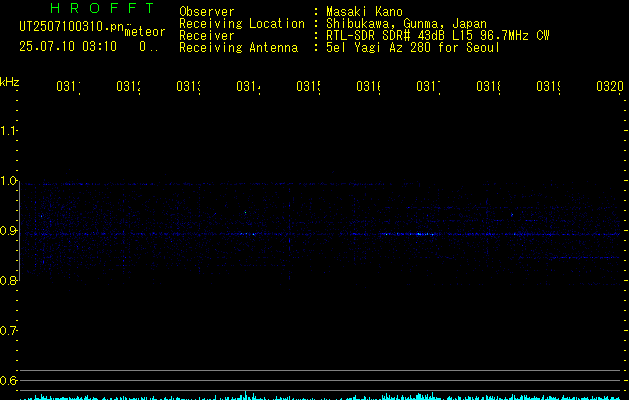Click the 0.6 frequency axis label
This screenshot has height=400, width=629.
pyautogui.click(x=8, y=380)
